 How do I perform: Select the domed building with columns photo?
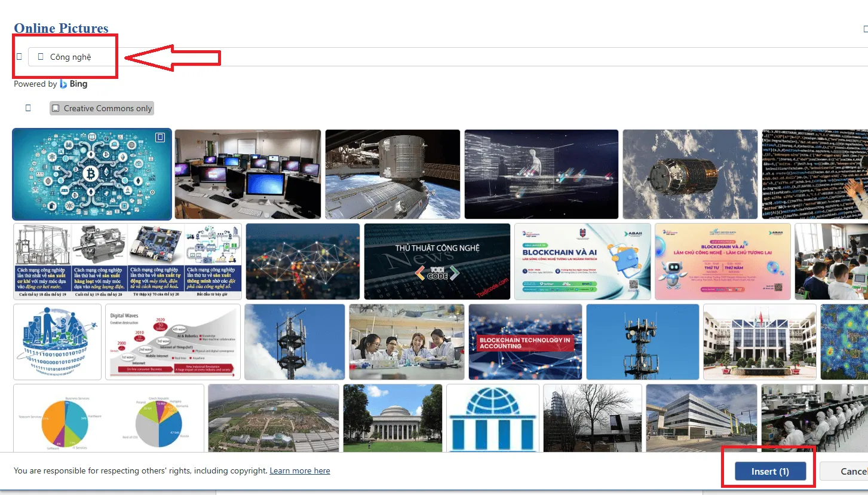[x=392, y=418]
